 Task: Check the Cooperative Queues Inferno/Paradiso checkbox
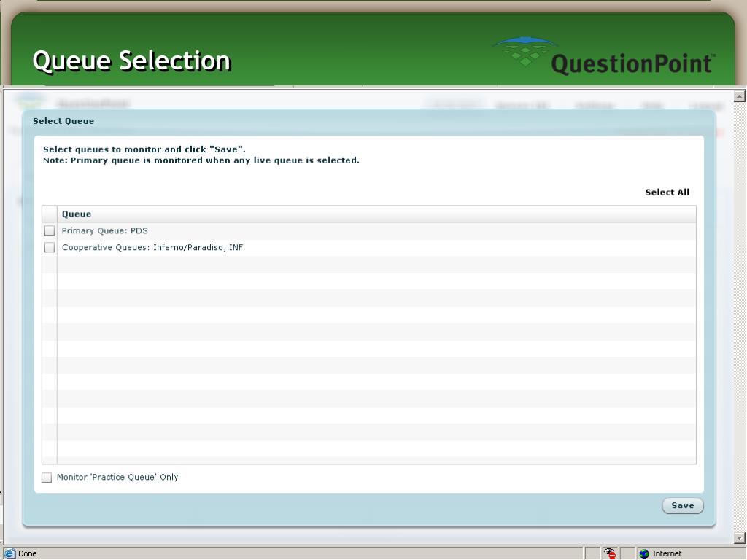(50, 248)
